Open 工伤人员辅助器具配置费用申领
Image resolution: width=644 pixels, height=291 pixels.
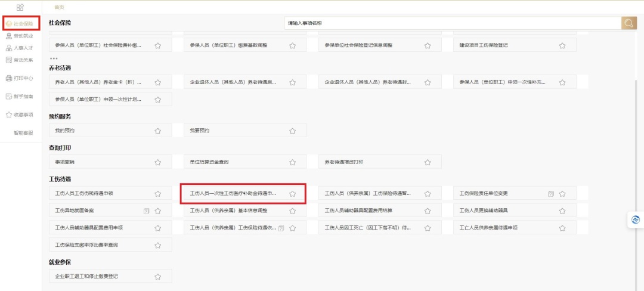(110, 228)
